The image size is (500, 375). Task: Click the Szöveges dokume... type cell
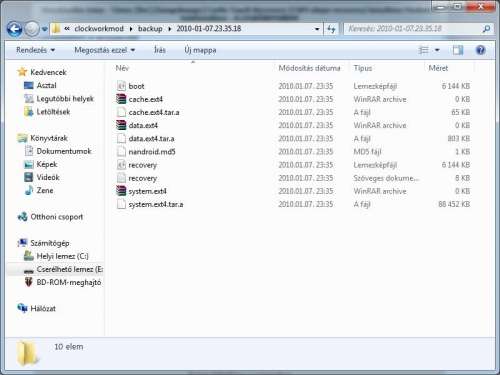click(x=386, y=178)
